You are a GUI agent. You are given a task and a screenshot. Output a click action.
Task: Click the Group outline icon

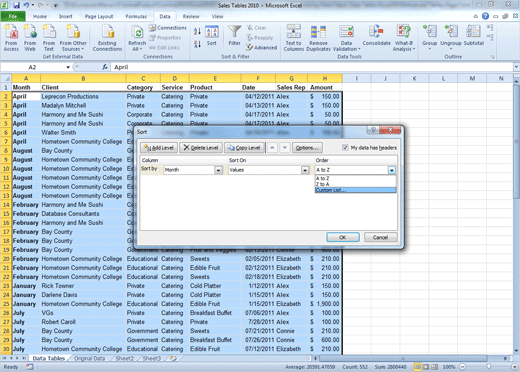(429, 37)
